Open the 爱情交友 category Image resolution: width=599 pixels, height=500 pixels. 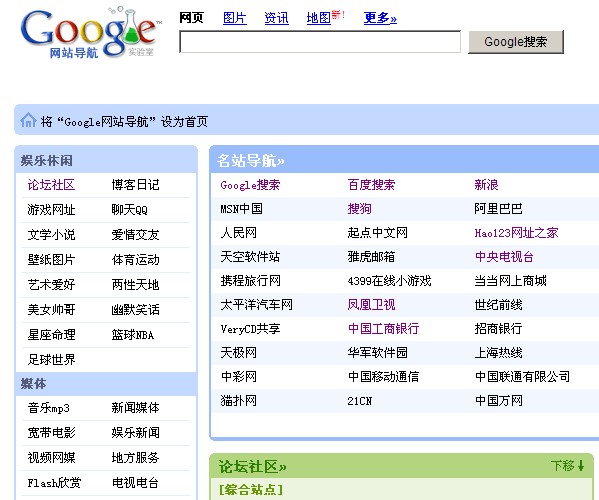135,235
